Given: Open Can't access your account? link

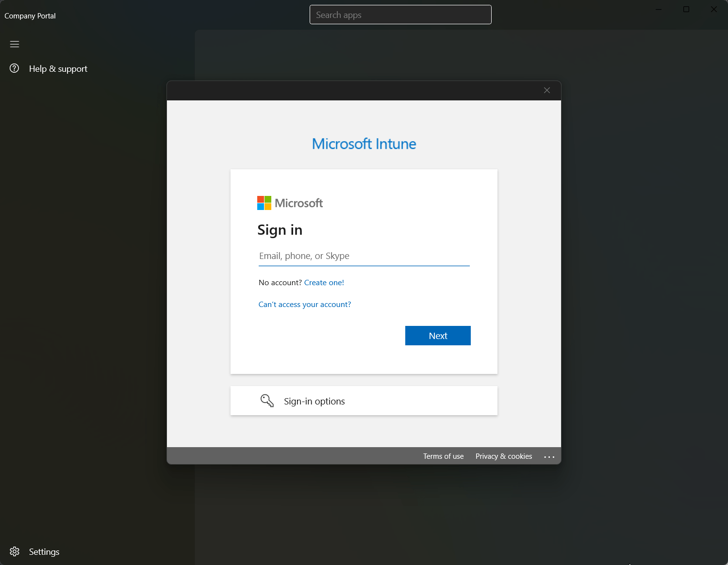Looking at the screenshot, I should pyautogui.click(x=305, y=305).
